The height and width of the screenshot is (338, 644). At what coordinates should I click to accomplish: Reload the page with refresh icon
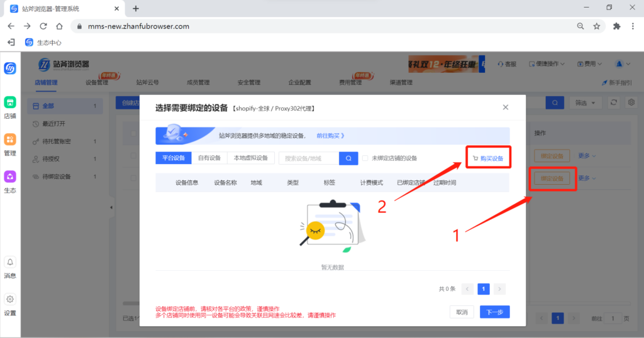click(43, 26)
